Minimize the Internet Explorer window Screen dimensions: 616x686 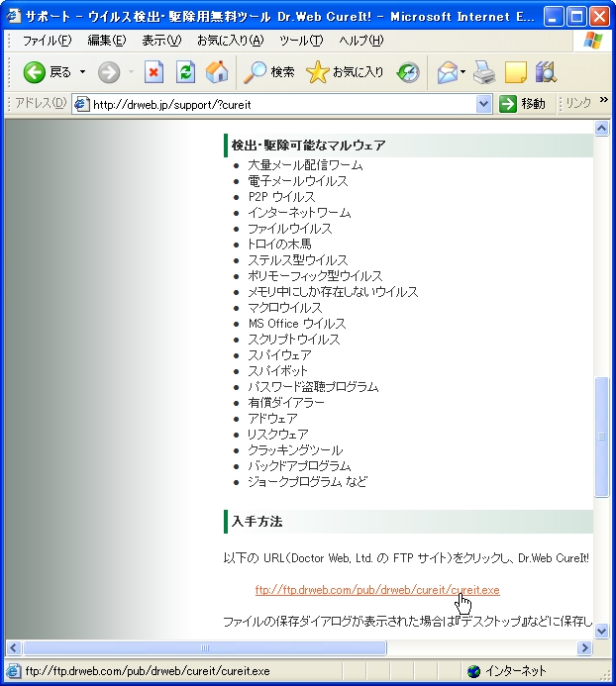tap(554, 17)
